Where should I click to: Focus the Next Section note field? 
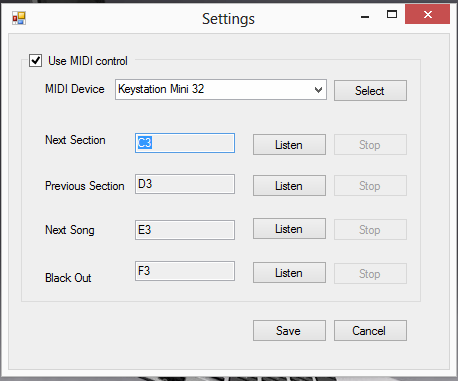pos(185,143)
